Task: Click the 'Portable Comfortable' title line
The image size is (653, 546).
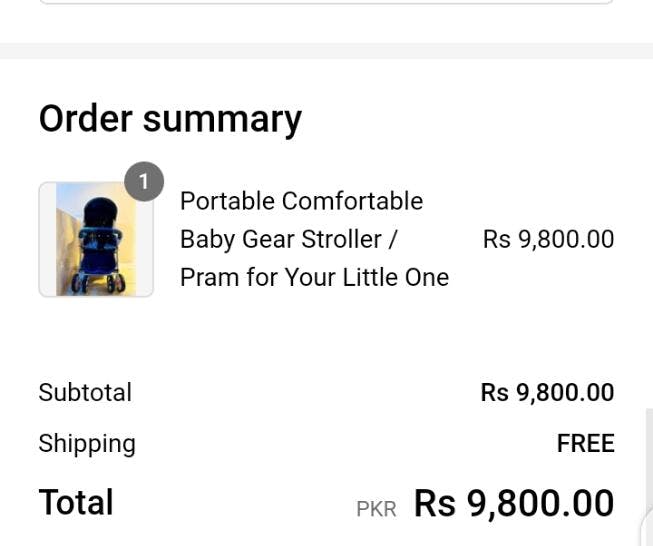Action: pyautogui.click(x=301, y=201)
